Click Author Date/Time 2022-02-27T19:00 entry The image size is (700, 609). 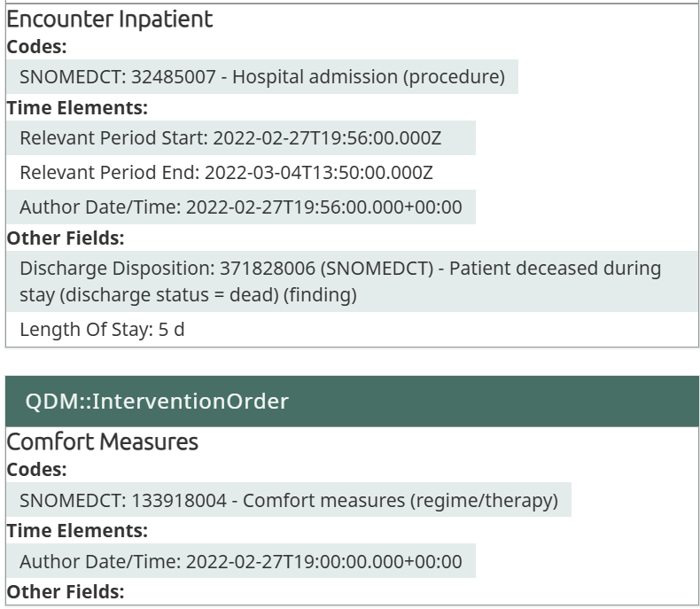pos(241,561)
